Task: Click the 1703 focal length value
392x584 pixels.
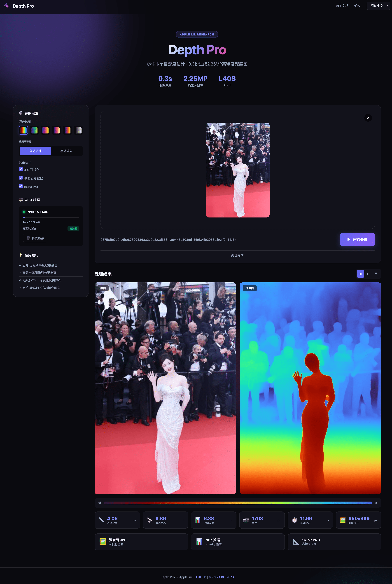Action: point(257,519)
